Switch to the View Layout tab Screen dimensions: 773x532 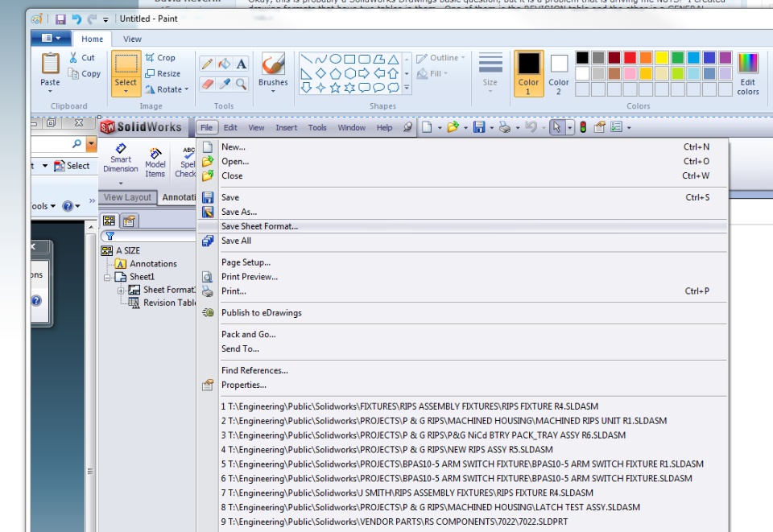click(x=128, y=197)
